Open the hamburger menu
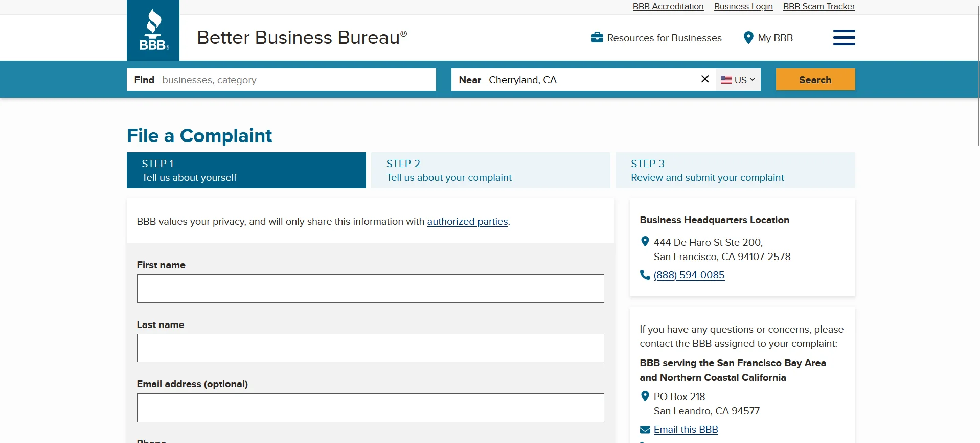Image resolution: width=980 pixels, height=443 pixels. coord(844,37)
